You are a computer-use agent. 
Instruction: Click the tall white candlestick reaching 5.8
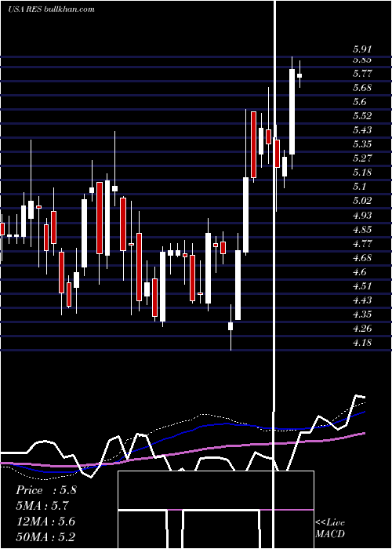(292, 111)
